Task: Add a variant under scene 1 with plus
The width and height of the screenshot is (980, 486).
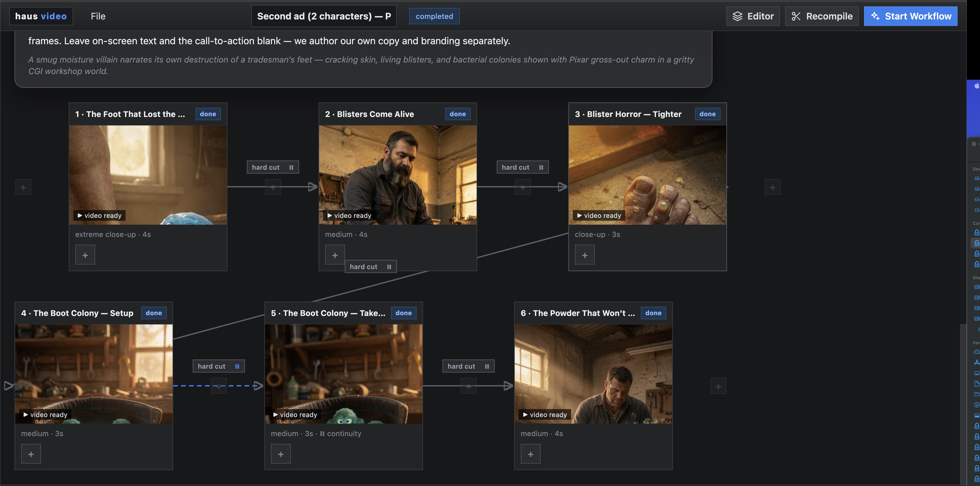Action: click(x=85, y=255)
